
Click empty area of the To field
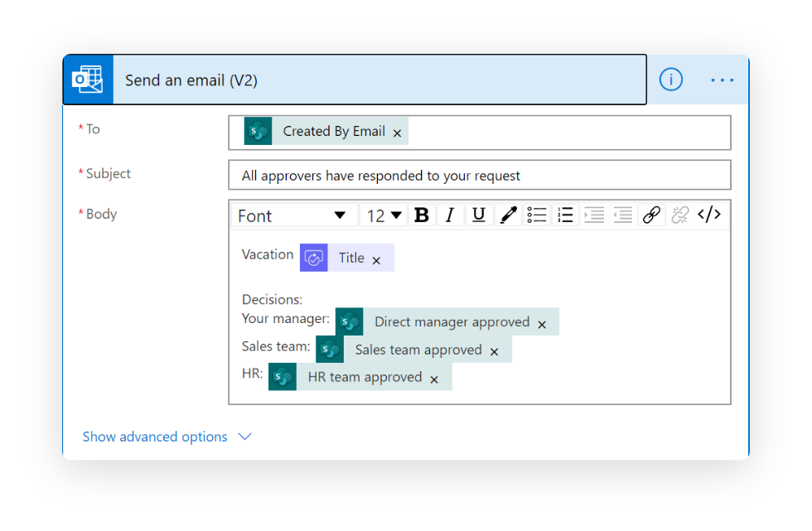pos(570,133)
